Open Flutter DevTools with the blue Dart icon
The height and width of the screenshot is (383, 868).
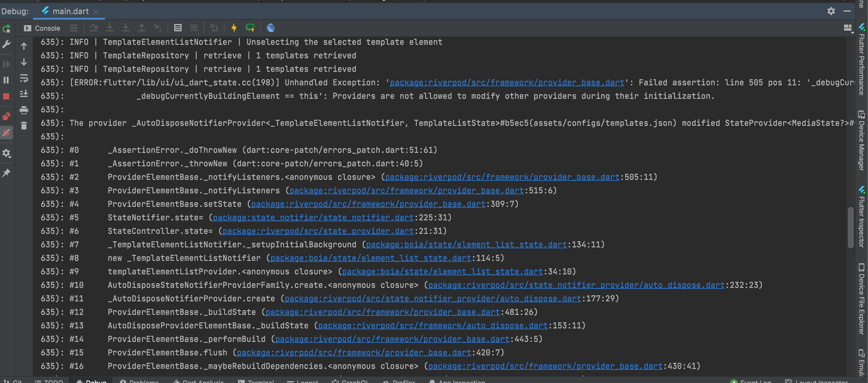tap(271, 28)
